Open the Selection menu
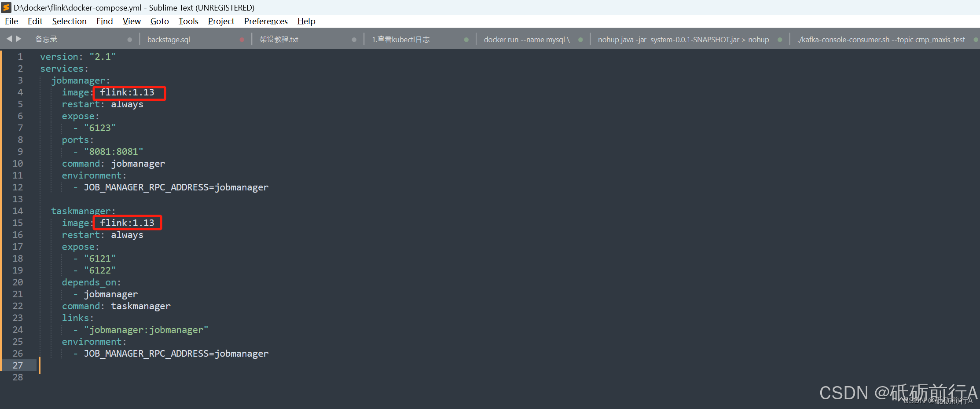 click(x=69, y=21)
